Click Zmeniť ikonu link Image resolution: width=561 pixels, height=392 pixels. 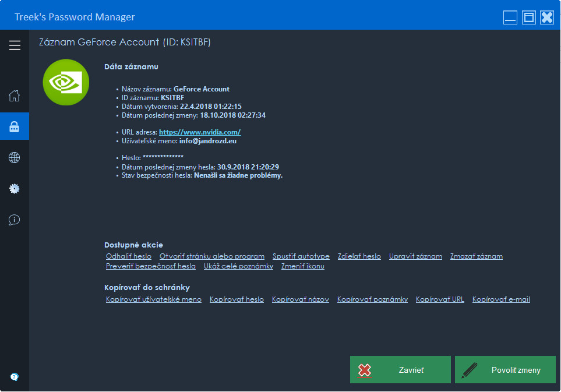point(303,266)
